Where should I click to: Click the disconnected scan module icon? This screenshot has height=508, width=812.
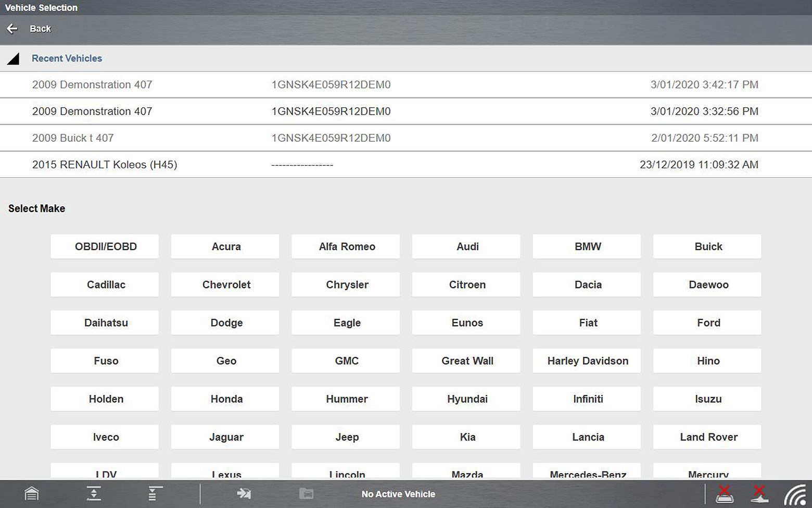tap(725, 493)
